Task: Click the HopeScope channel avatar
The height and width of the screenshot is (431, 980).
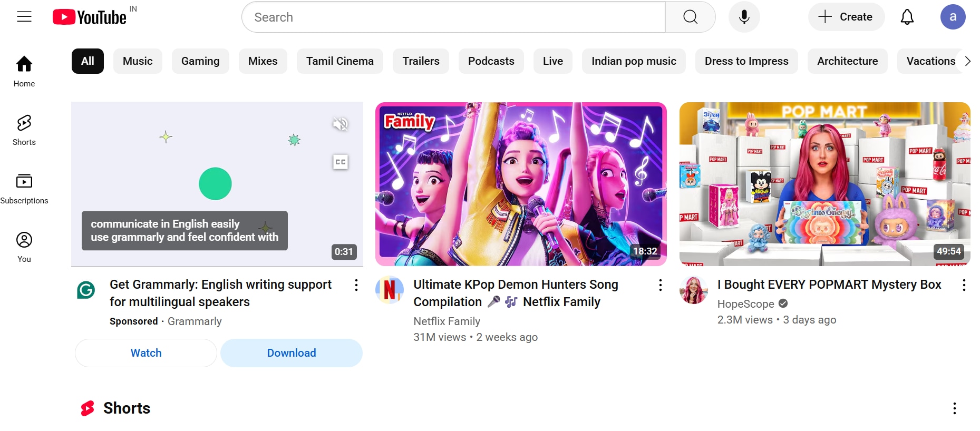Action: (x=693, y=290)
